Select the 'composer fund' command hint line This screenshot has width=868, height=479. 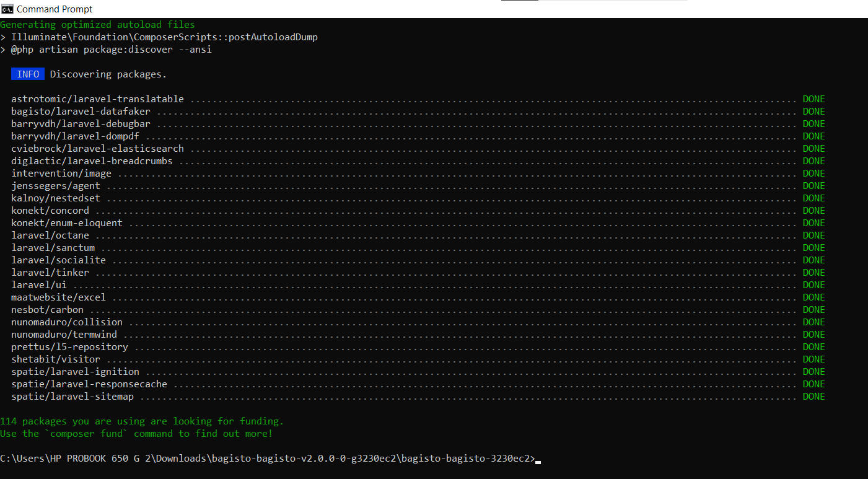136,434
